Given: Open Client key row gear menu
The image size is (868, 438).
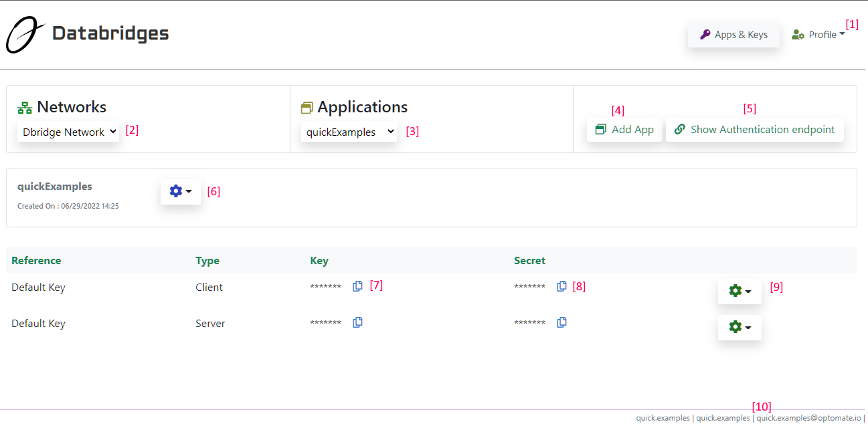Looking at the screenshot, I should point(740,291).
